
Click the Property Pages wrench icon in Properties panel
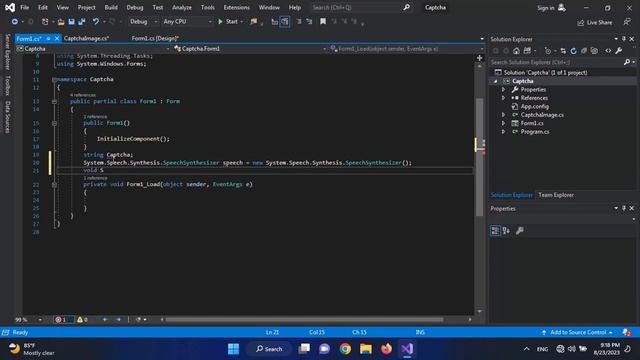pyautogui.click(x=520, y=231)
